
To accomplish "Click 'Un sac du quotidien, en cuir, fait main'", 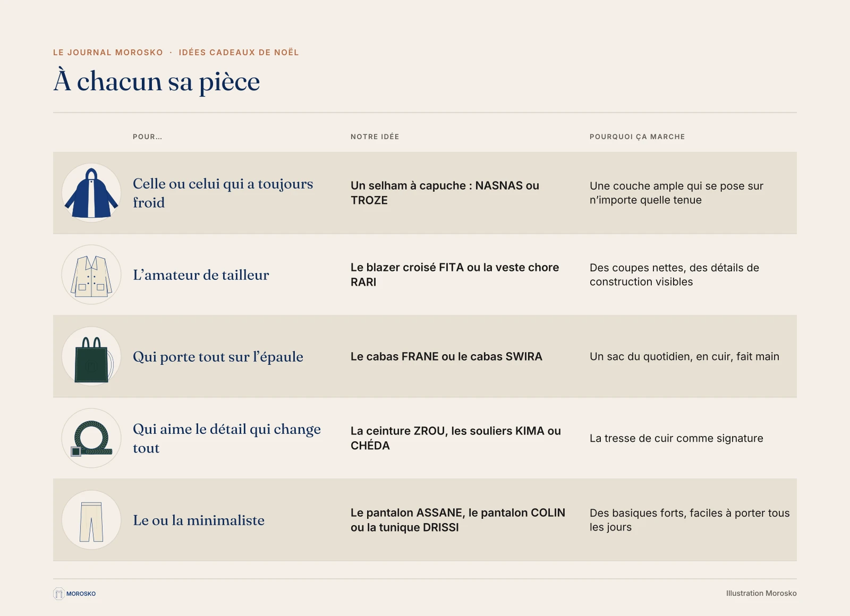I will pyautogui.click(x=684, y=357).
